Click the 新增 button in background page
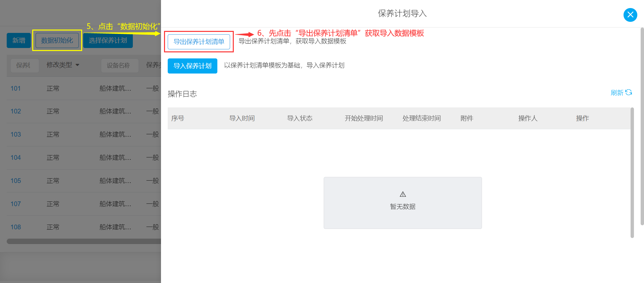The image size is (644, 283). [19, 40]
